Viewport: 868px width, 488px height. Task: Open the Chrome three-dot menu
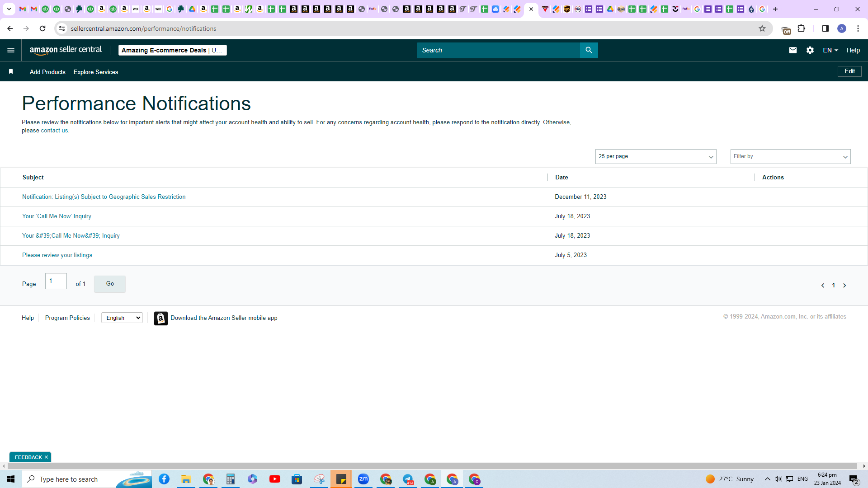click(858, 28)
